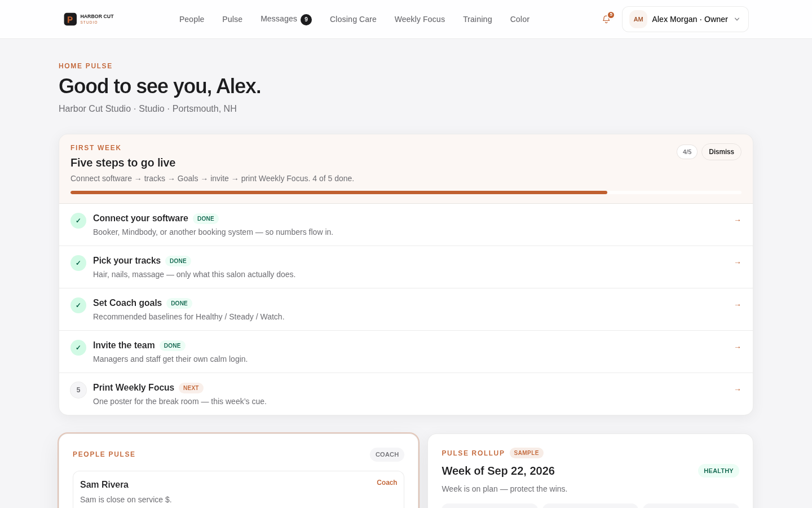Click the DONE tag on Invite the team
Viewport: 812px width, 508px height.
(x=173, y=345)
